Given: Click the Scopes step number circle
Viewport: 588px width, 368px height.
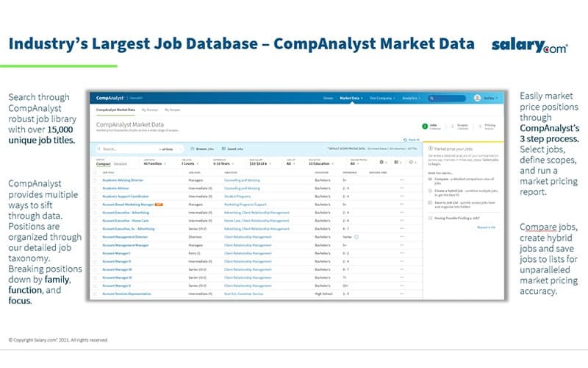Looking at the screenshot, I should pyautogui.click(x=453, y=126).
